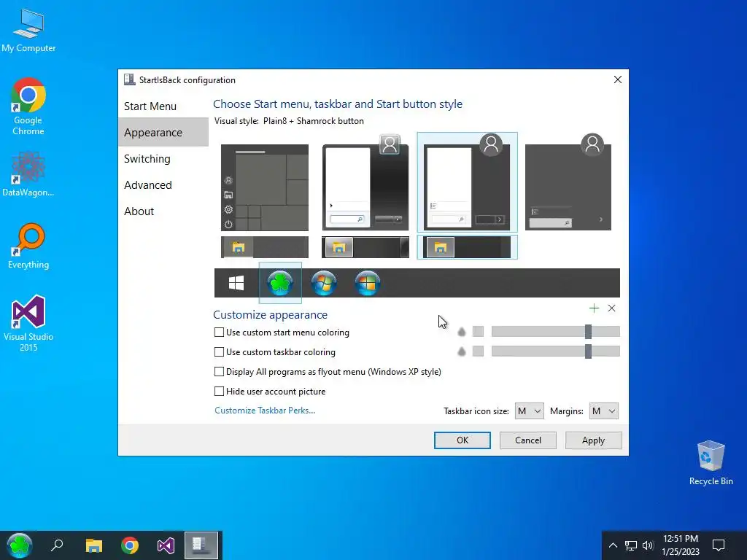Click Apply button
The height and width of the screenshot is (560, 747).
point(593,440)
